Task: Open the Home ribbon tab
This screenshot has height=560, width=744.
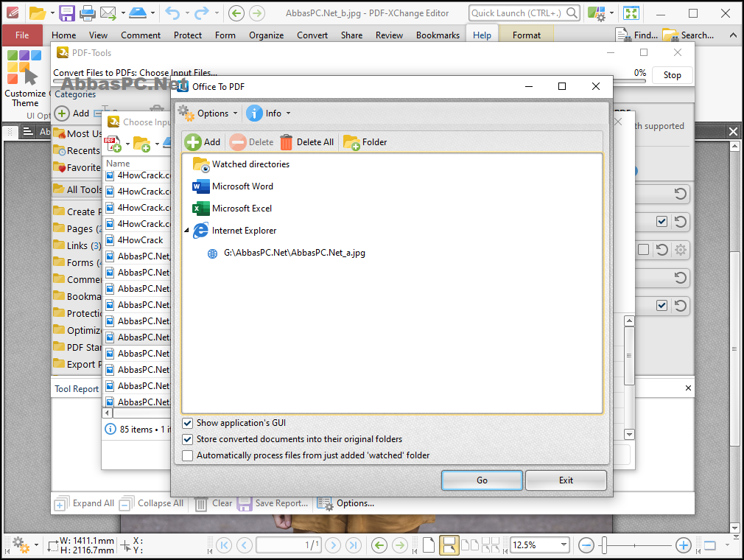Action: pos(63,35)
